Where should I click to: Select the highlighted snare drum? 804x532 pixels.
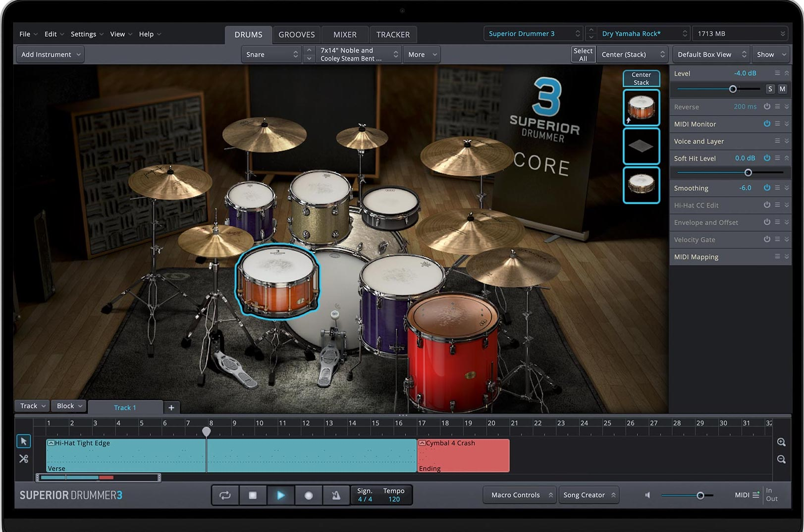277,281
